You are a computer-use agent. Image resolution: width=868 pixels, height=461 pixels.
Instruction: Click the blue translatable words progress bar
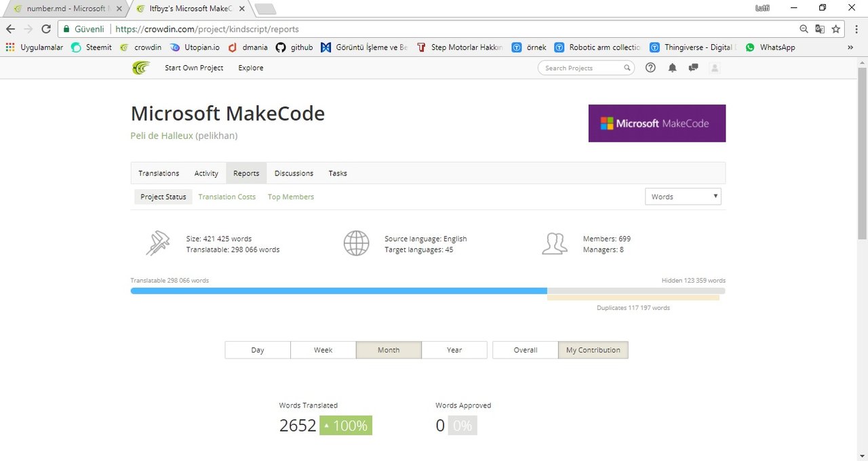pyautogui.click(x=338, y=291)
